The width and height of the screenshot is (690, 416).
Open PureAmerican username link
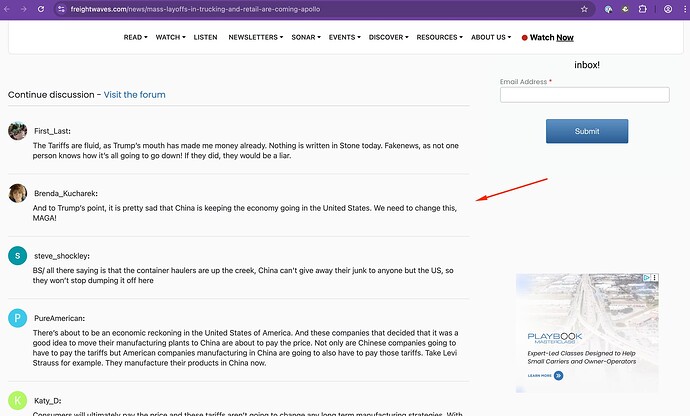(x=59, y=318)
